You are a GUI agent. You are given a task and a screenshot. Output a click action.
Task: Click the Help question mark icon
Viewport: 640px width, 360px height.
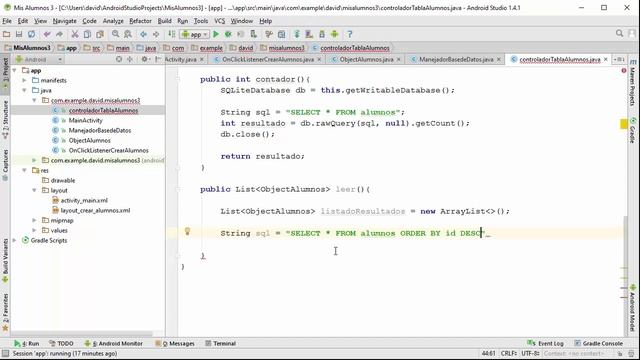[350, 34]
